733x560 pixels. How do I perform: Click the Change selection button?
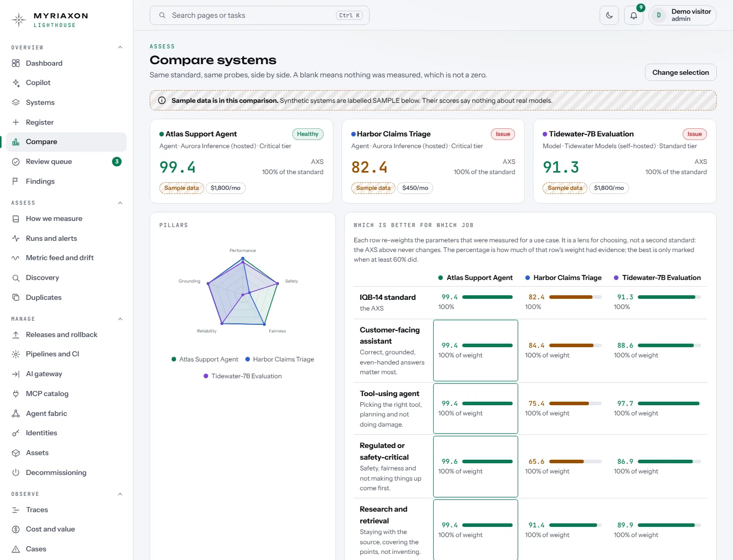(x=681, y=72)
